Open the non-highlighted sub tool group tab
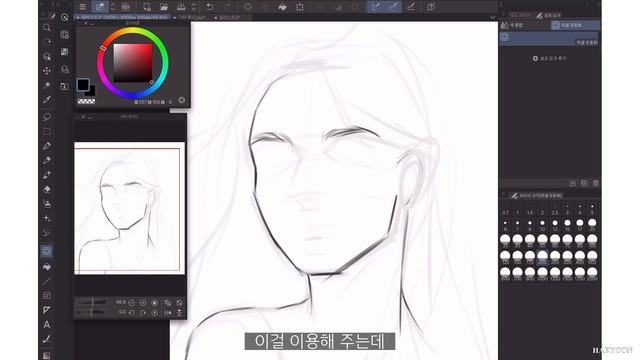640x360 pixels. [x=525, y=25]
